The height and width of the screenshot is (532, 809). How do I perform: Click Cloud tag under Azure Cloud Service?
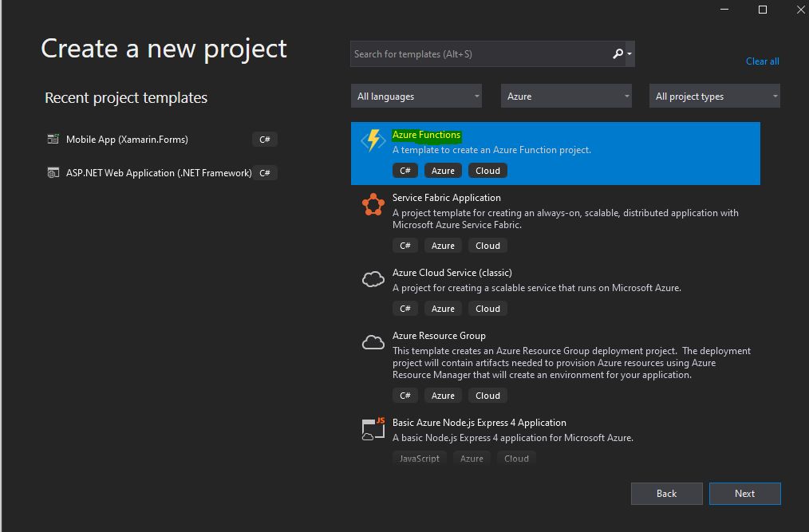(x=487, y=309)
